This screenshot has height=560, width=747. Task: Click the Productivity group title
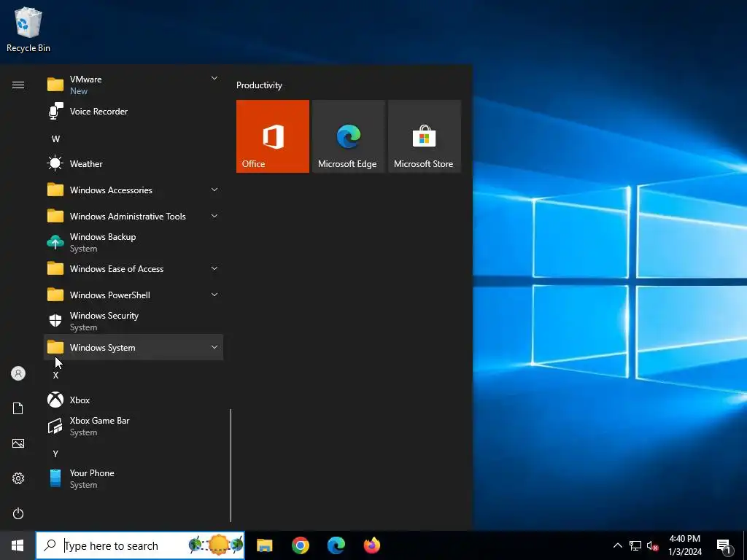click(x=259, y=85)
